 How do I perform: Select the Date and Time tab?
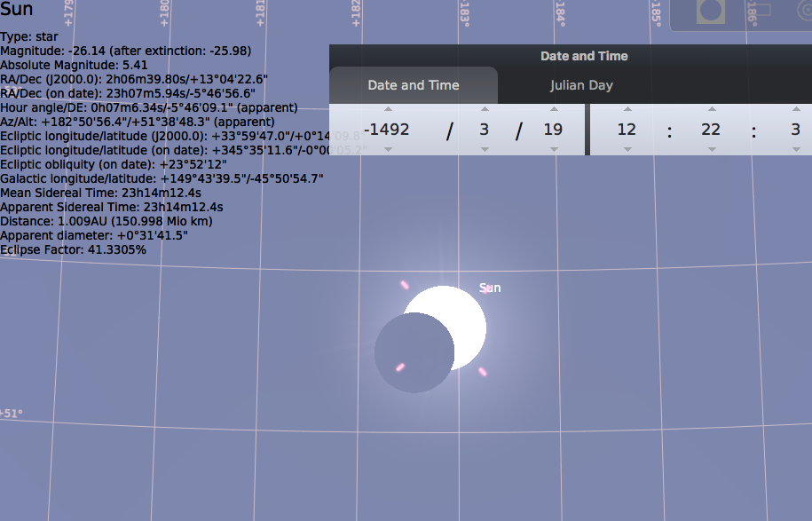[414, 85]
